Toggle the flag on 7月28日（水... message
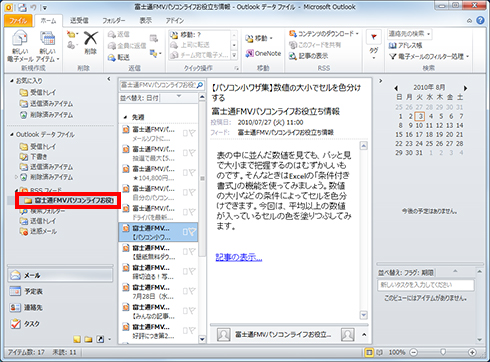This screenshot has height=362, width=490. (x=191, y=291)
